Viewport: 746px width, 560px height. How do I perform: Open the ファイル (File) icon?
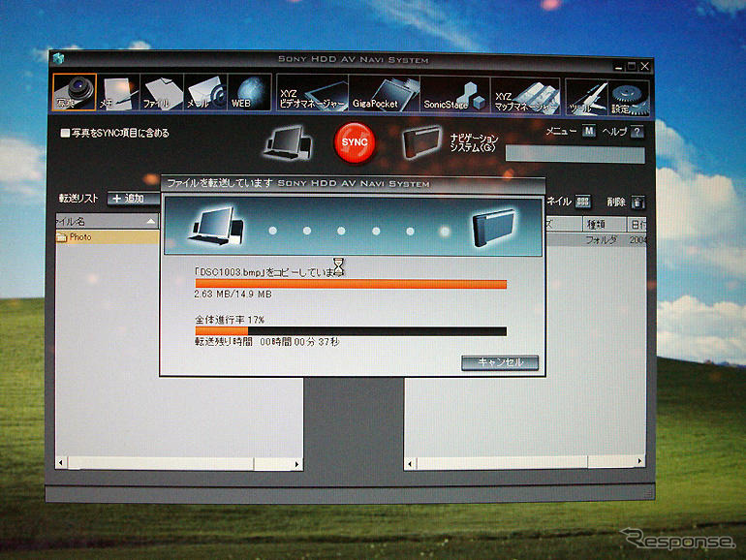162,92
